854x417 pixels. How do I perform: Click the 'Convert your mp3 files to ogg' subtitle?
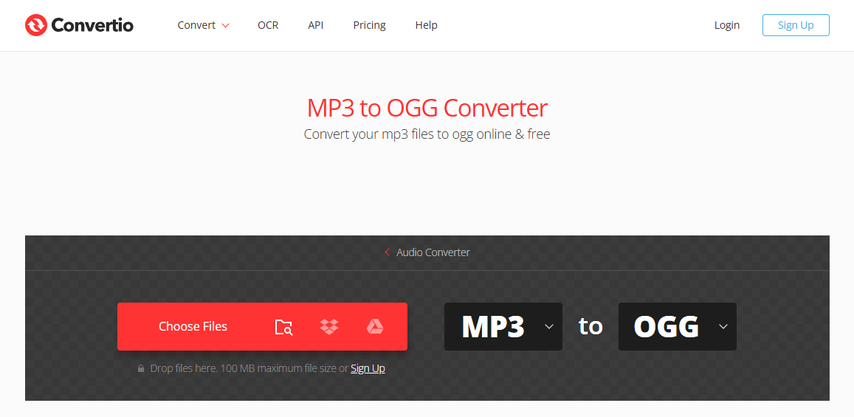pyautogui.click(x=427, y=134)
